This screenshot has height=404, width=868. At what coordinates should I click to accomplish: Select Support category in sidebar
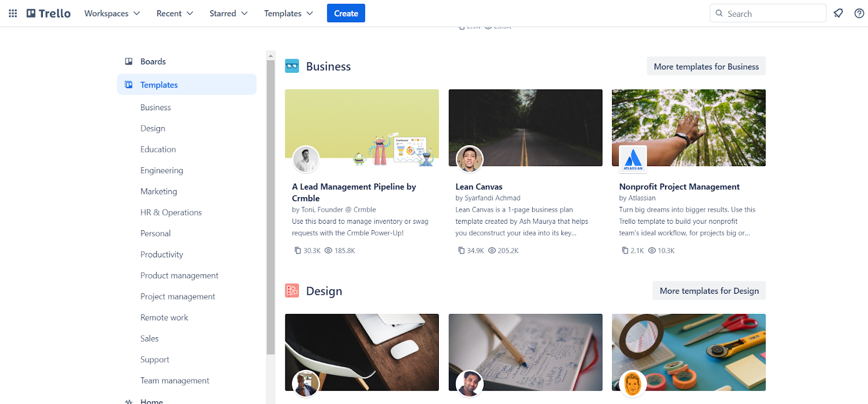pyautogui.click(x=155, y=359)
